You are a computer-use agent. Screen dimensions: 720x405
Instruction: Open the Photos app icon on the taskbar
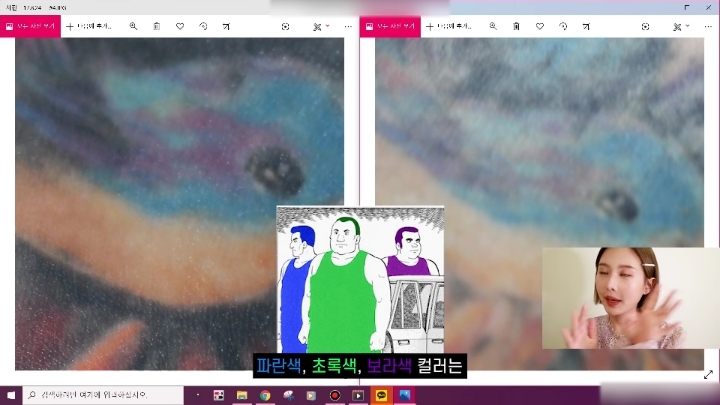coord(405,395)
